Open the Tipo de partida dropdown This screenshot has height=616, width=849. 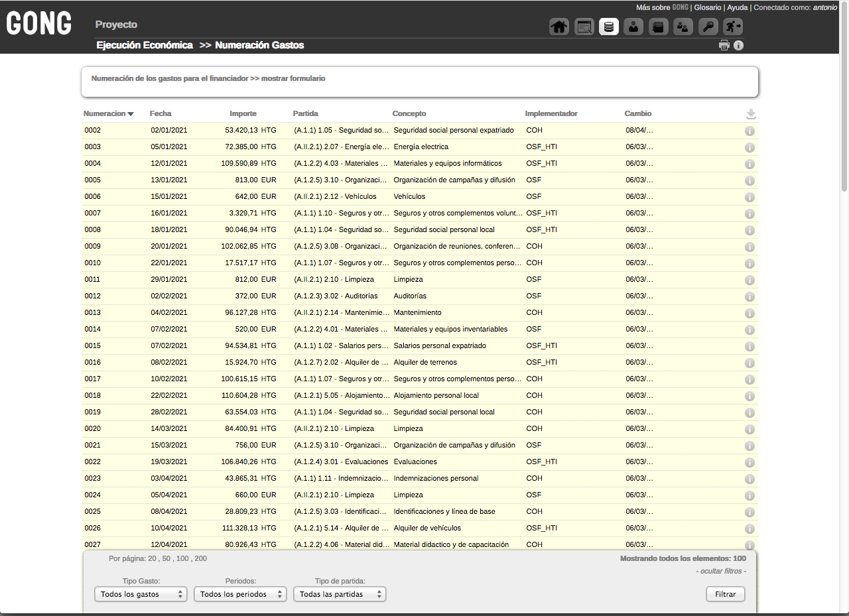(340, 594)
